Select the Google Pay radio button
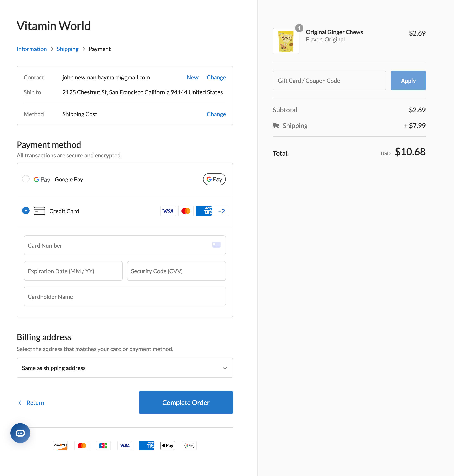 [x=26, y=179]
